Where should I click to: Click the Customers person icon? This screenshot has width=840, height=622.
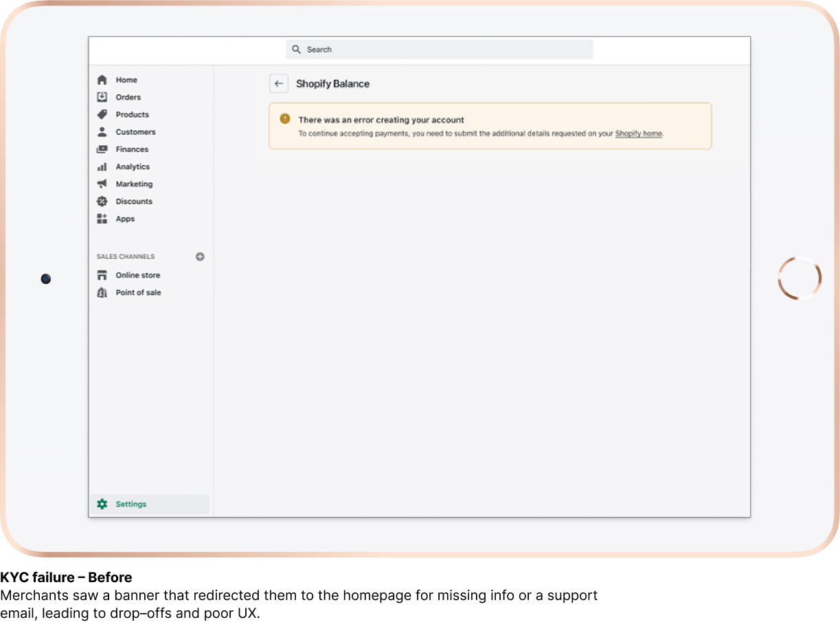click(102, 132)
